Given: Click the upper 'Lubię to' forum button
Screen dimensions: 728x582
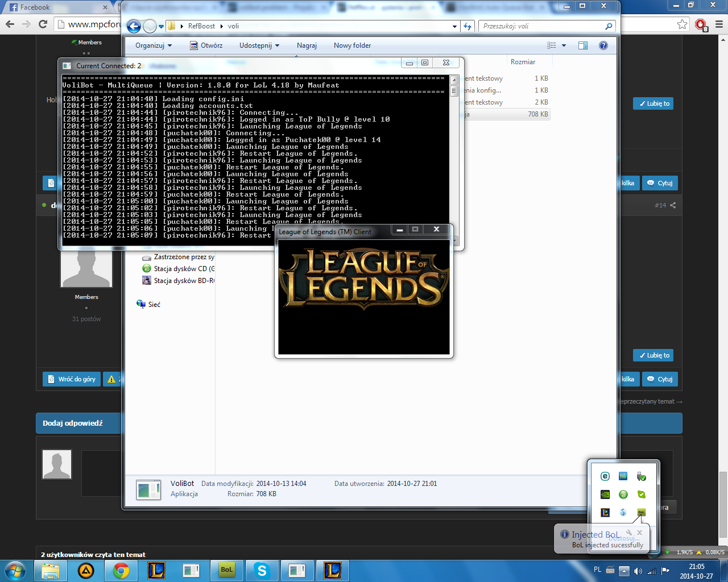Looking at the screenshot, I should click(653, 103).
